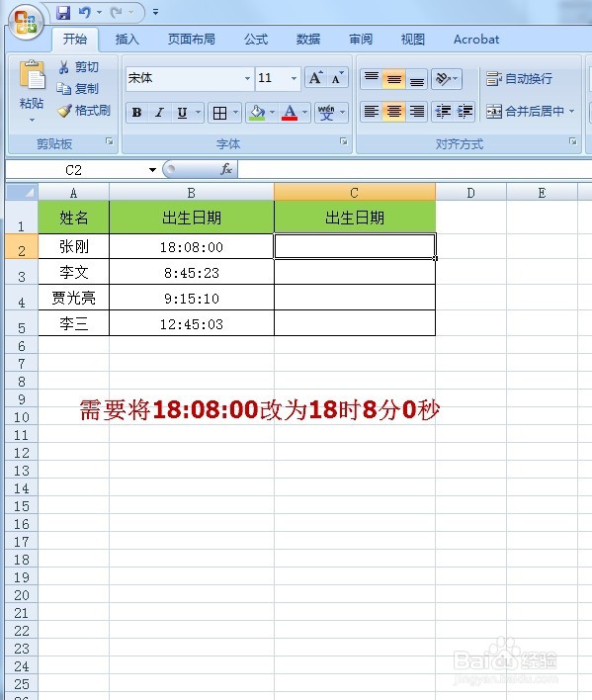Click the phonetic guide wén icon
The height and width of the screenshot is (700, 592).
click(326, 113)
